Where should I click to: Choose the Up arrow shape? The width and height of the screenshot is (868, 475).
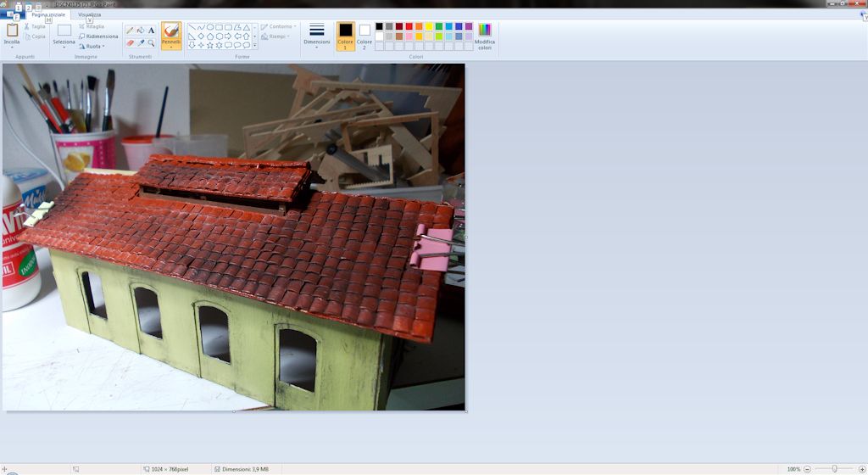click(x=247, y=36)
